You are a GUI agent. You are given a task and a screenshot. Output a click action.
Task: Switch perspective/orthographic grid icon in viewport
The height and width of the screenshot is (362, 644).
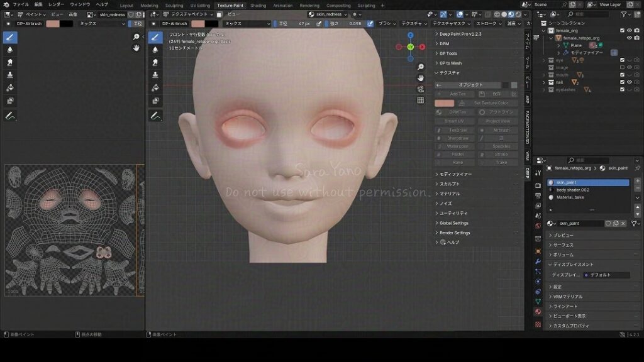421,100
